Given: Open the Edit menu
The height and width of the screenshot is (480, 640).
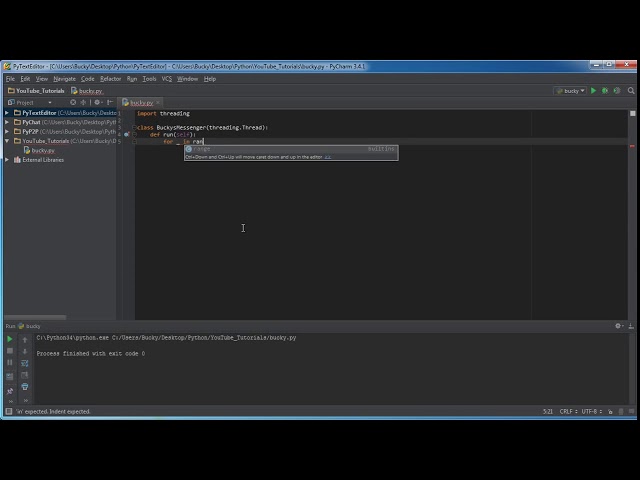Looking at the screenshot, I should (x=25, y=79).
